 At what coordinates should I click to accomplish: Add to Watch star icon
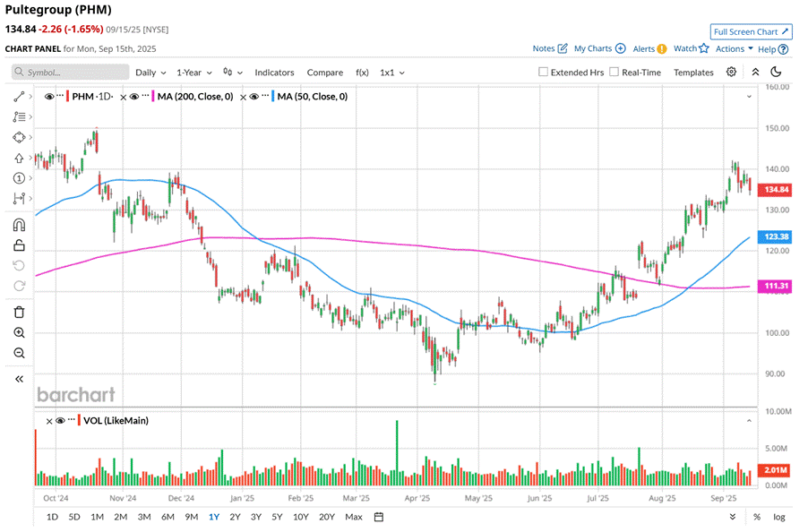pos(704,48)
